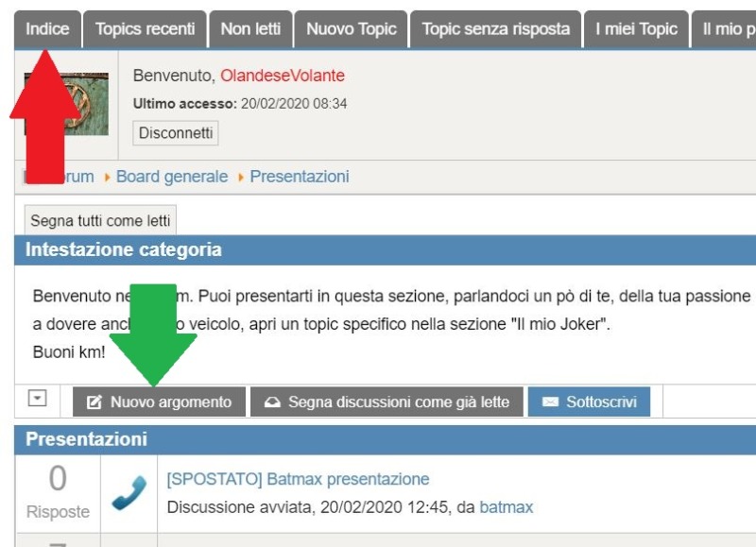Open Topic senza risposta tab
Viewport: 756px width, 547px height.
click(x=495, y=29)
